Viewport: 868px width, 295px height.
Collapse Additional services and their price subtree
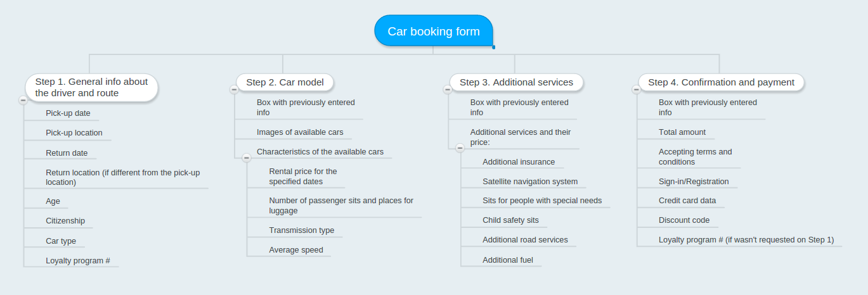tap(460, 148)
